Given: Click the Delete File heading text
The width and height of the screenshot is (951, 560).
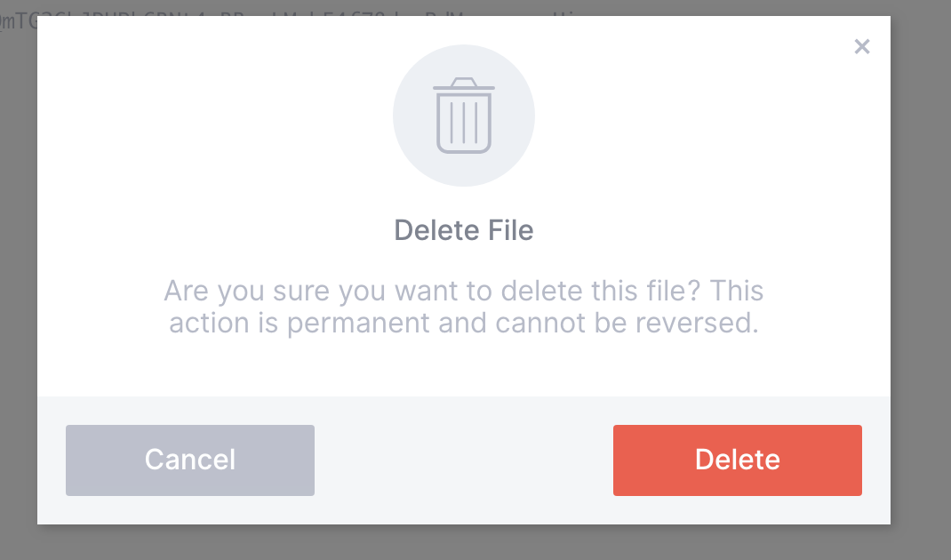Looking at the screenshot, I should [x=464, y=229].
